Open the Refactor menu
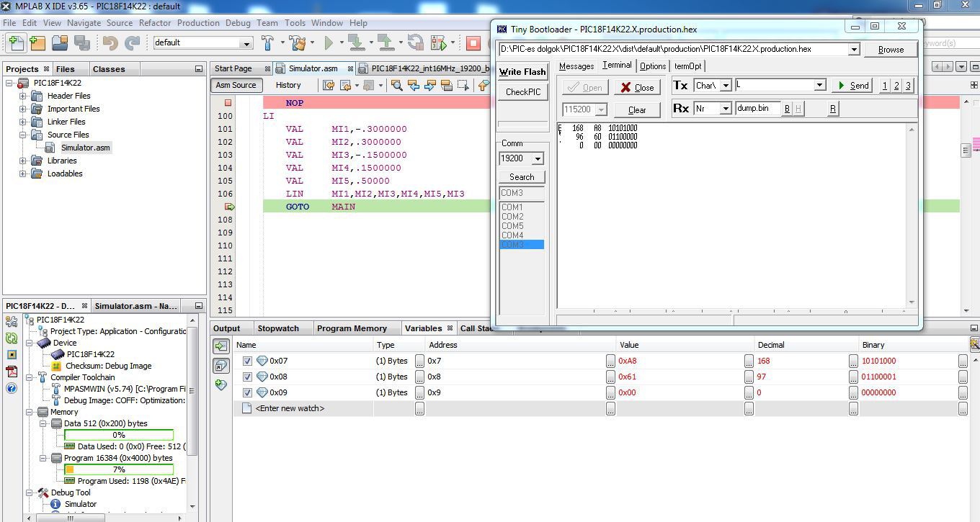The image size is (980, 522). [155, 22]
